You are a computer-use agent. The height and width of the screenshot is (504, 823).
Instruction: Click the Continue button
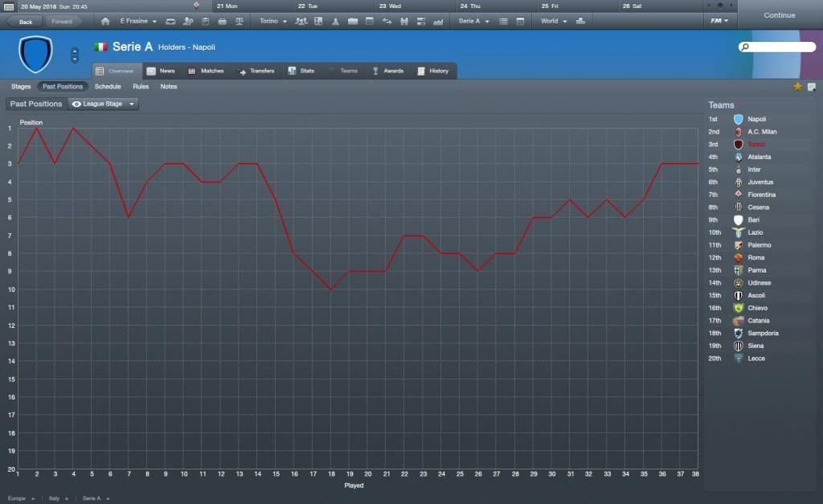click(780, 15)
